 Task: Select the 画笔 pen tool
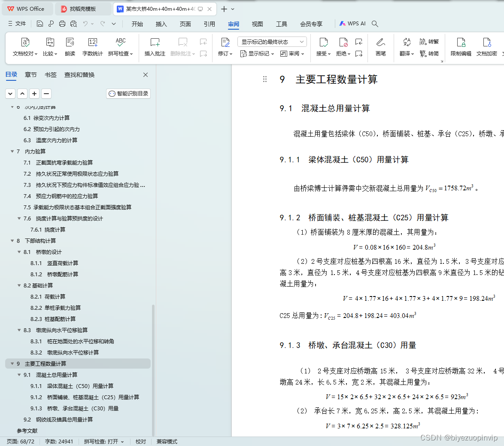(380, 47)
